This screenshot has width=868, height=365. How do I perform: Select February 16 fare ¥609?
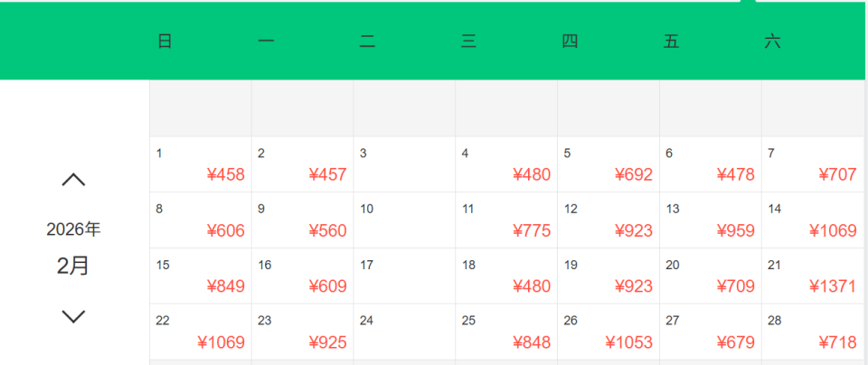302,276
